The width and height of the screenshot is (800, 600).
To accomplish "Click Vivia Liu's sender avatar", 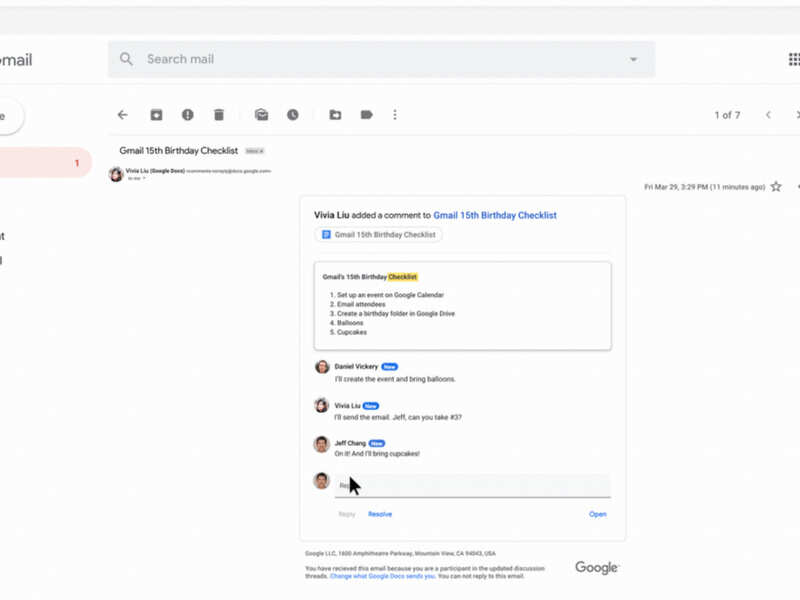I will coord(116,174).
